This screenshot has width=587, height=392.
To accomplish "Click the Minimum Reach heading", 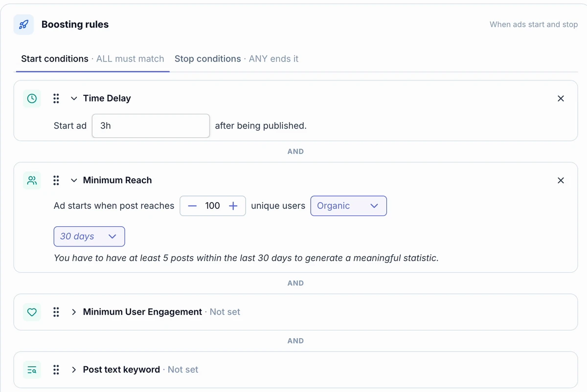I will (117, 180).
